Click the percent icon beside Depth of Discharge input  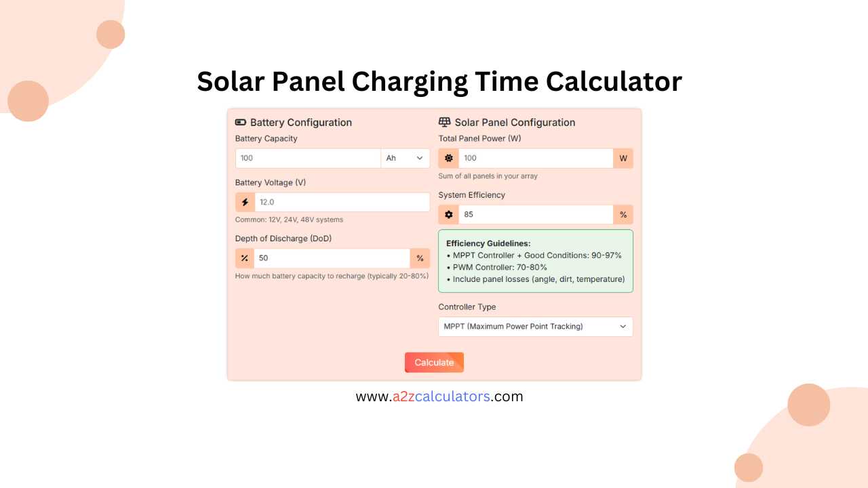point(245,258)
